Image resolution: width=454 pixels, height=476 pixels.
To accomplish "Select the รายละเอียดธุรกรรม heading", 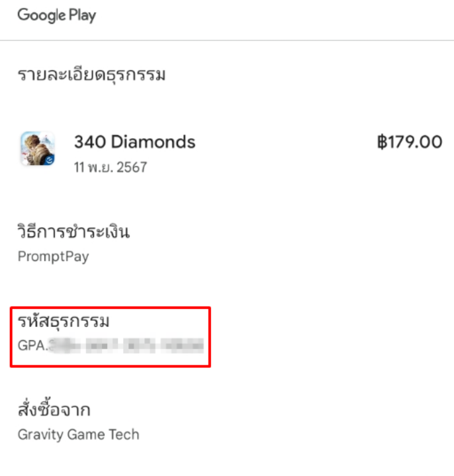I will click(x=91, y=75).
